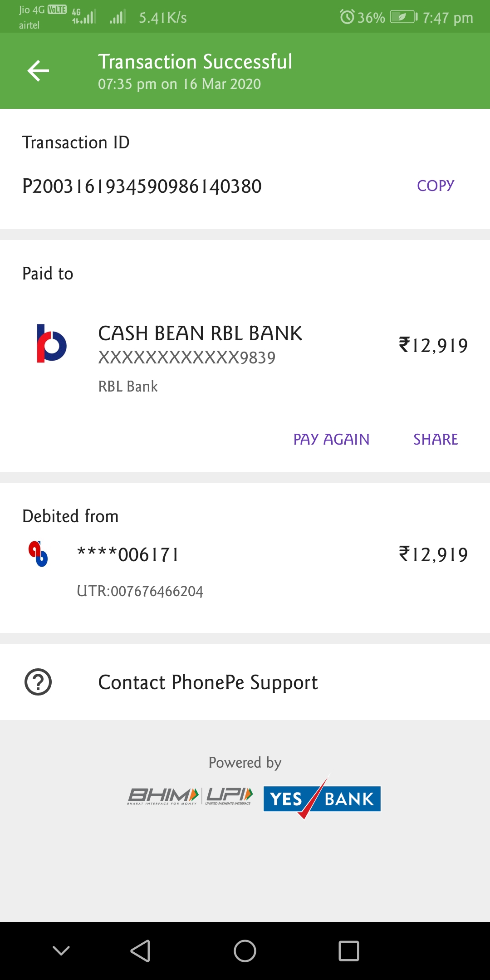The image size is (490, 980).
Task: Tap the back arrow in header
Action: click(x=38, y=71)
